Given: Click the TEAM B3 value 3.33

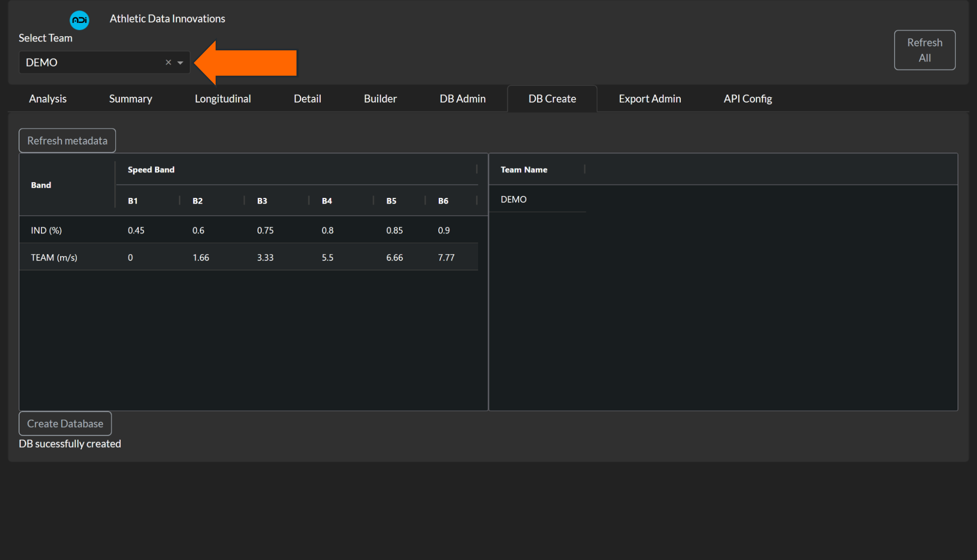Looking at the screenshot, I should click(x=265, y=258).
